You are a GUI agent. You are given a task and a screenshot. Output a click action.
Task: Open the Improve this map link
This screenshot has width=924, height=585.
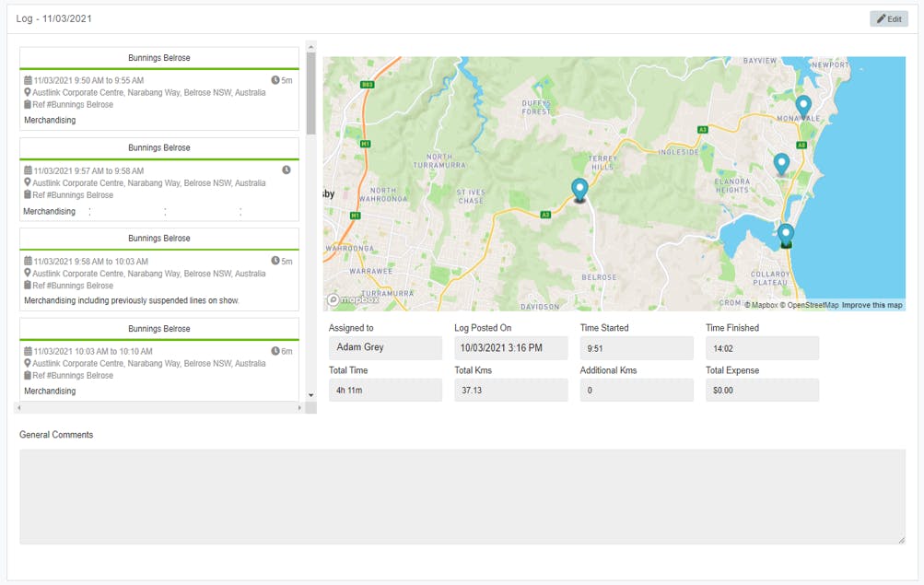[x=871, y=305]
